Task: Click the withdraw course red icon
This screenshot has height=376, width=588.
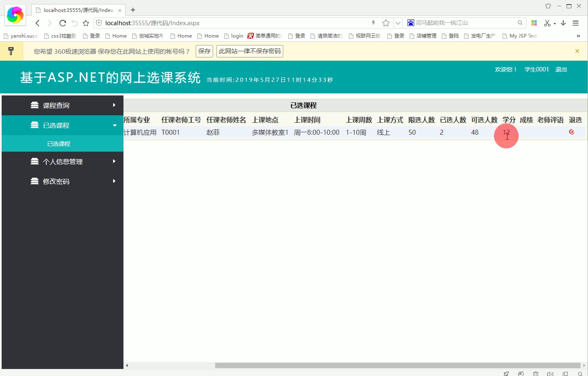Action: click(x=572, y=132)
